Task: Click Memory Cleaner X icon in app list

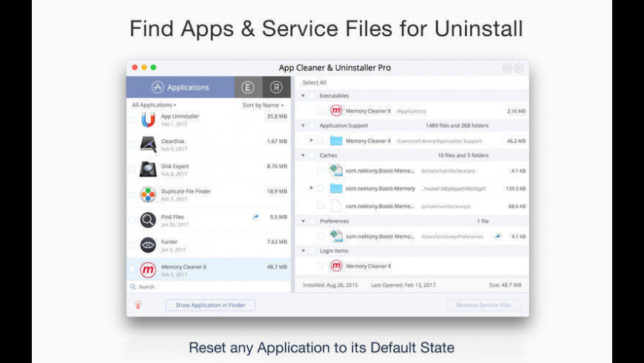Action: [x=148, y=270]
